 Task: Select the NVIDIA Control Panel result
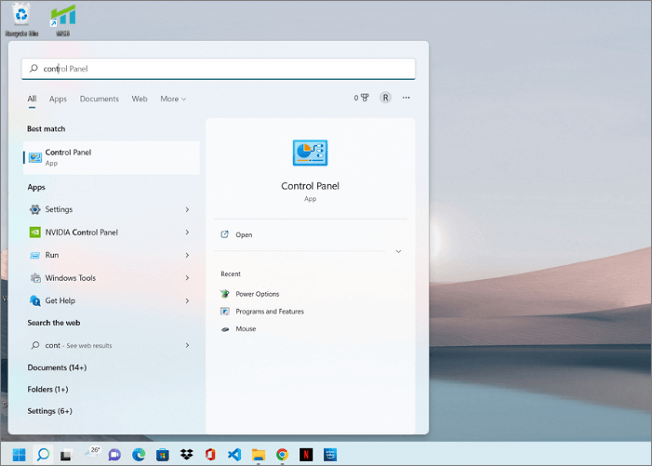(111, 232)
